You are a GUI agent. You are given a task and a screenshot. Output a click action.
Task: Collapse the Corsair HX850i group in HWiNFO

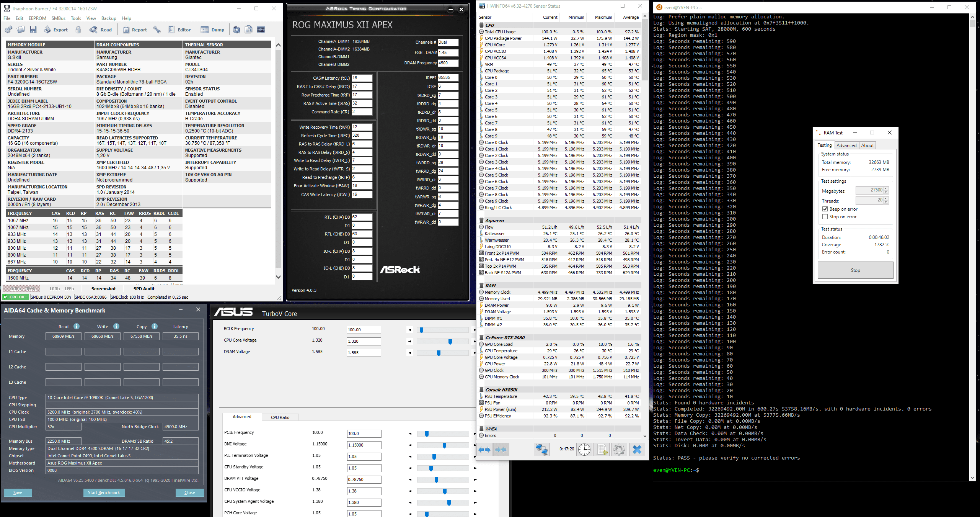pos(481,390)
